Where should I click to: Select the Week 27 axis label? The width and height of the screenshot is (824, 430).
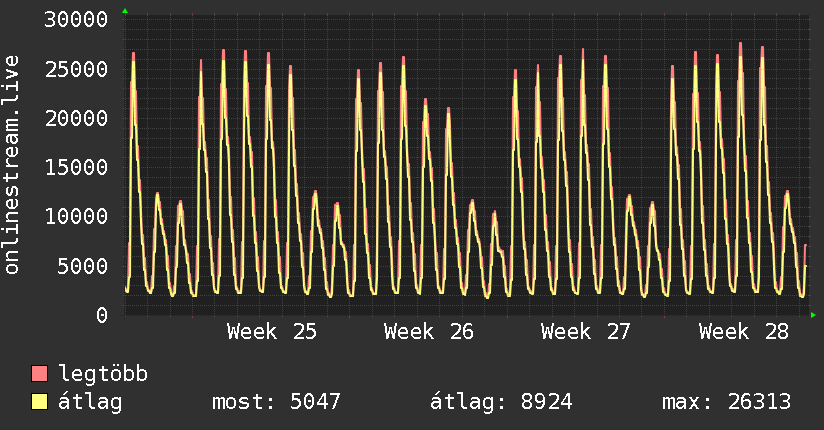(586, 332)
